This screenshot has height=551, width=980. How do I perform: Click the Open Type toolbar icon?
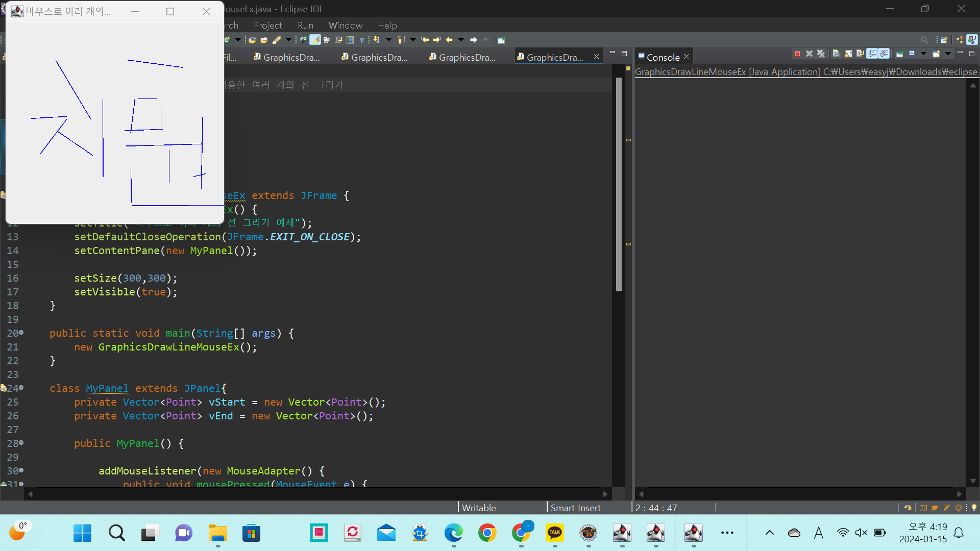[x=252, y=40]
